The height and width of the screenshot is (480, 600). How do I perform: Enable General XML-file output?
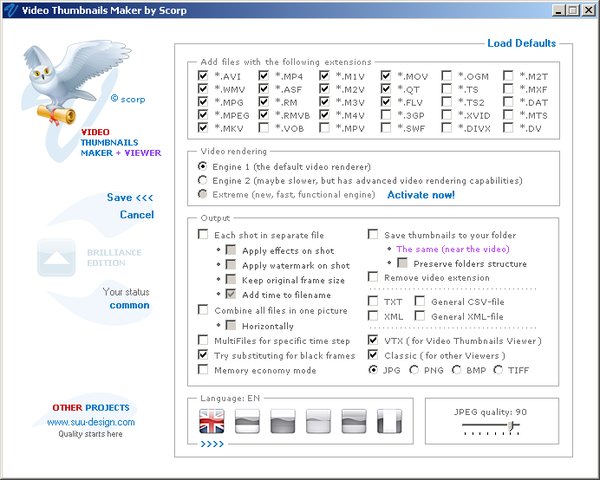click(420, 316)
